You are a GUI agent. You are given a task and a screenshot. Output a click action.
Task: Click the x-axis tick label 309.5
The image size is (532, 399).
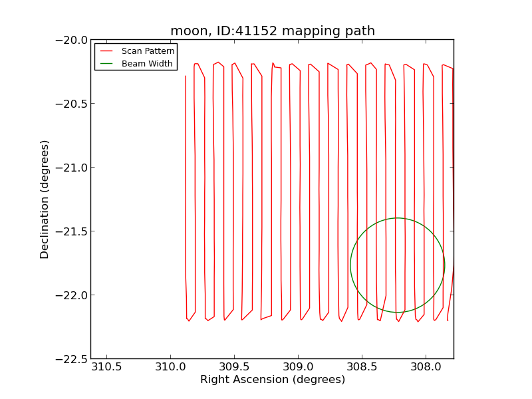(234, 367)
